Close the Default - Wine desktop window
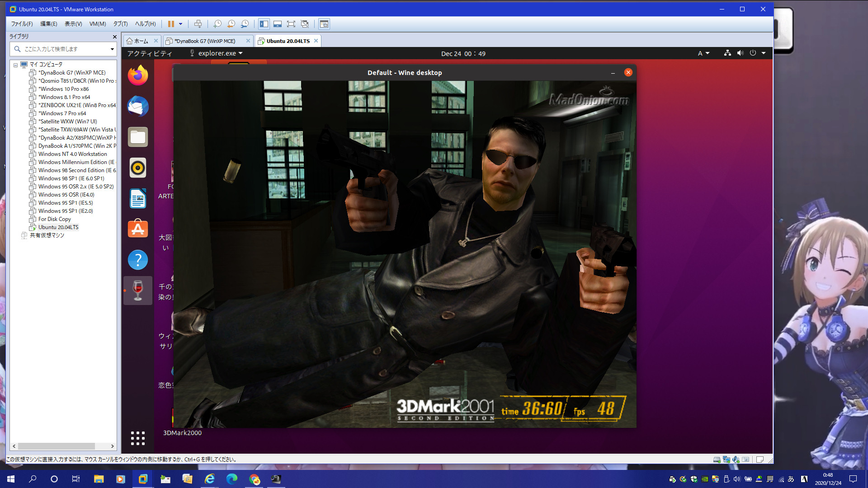868x488 pixels. tap(628, 72)
